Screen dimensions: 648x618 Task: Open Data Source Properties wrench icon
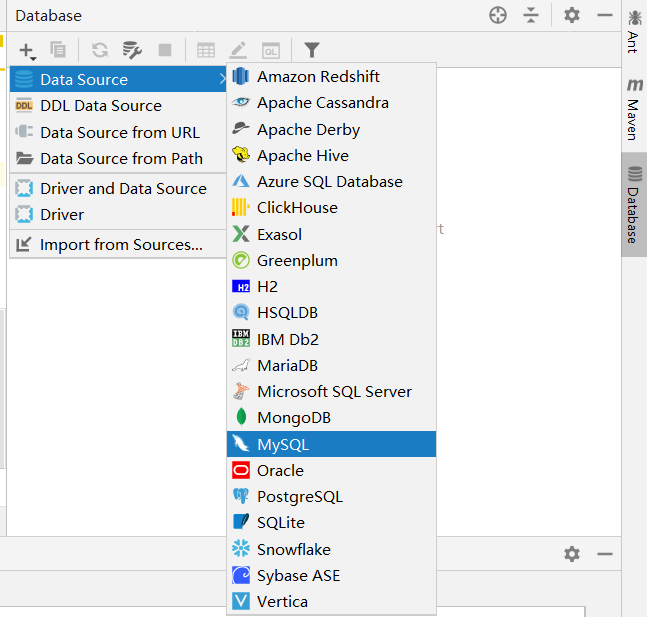point(132,50)
